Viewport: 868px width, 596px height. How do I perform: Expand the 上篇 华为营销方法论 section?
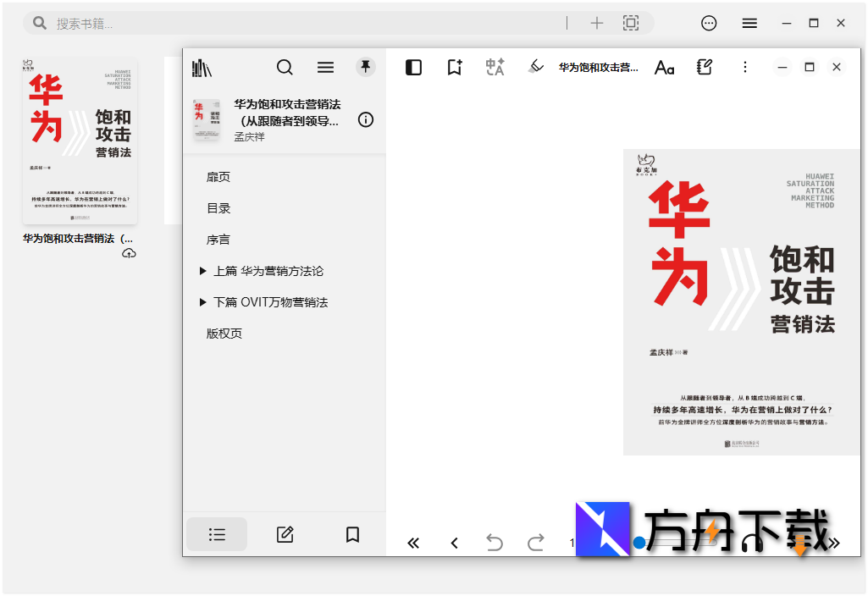pyautogui.click(x=202, y=270)
